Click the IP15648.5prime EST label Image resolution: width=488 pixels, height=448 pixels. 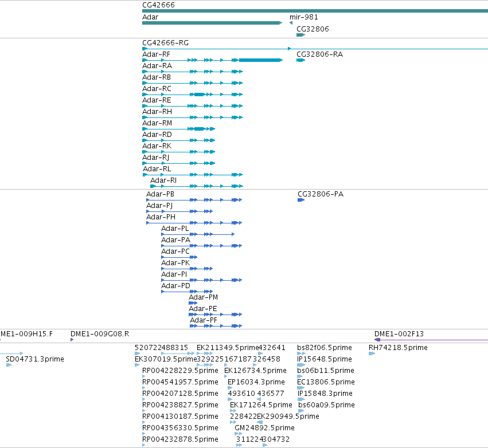325,359
